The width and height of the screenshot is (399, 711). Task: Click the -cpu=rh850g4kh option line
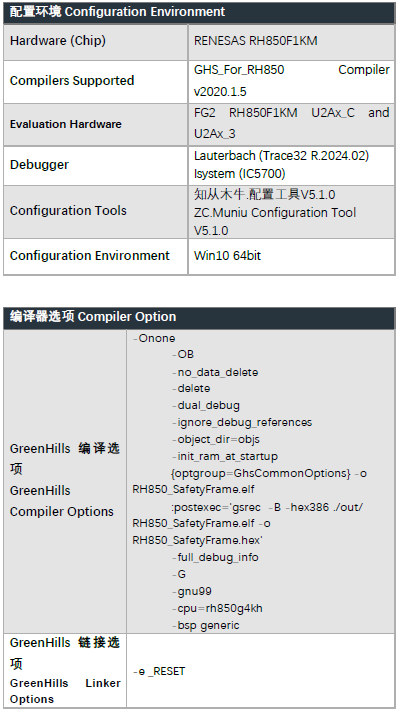click(217, 608)
